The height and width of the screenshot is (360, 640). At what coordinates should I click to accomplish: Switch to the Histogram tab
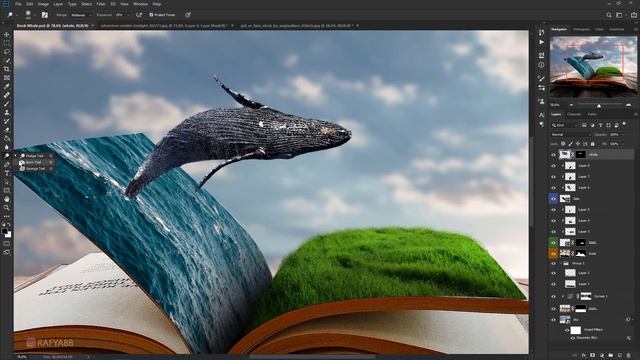coord(581,29)
